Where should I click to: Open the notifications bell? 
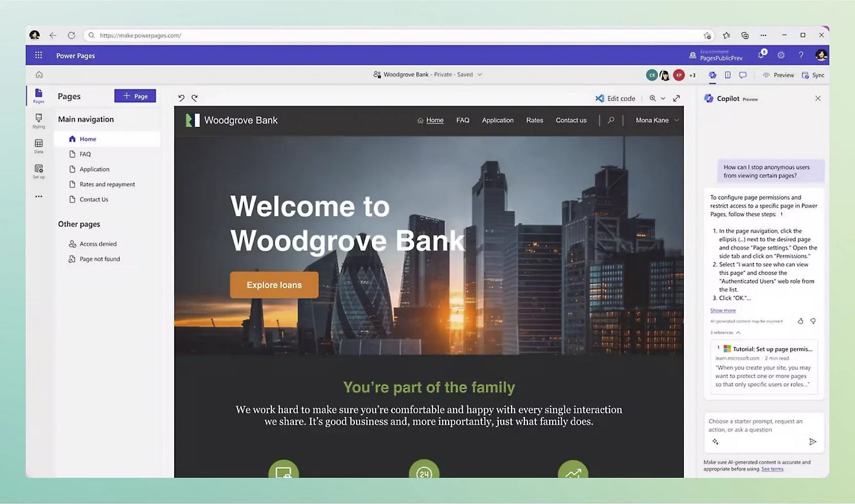761,54
